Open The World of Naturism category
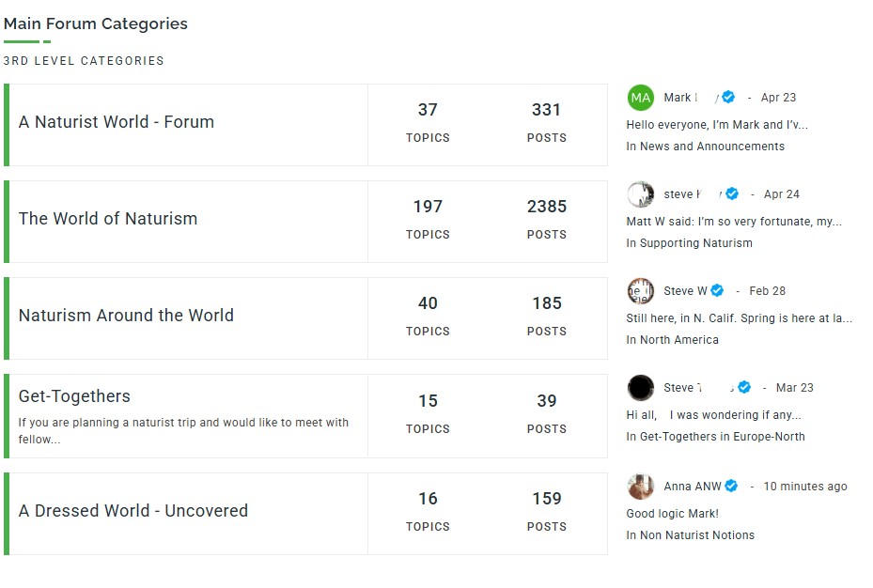 [108, 219]
